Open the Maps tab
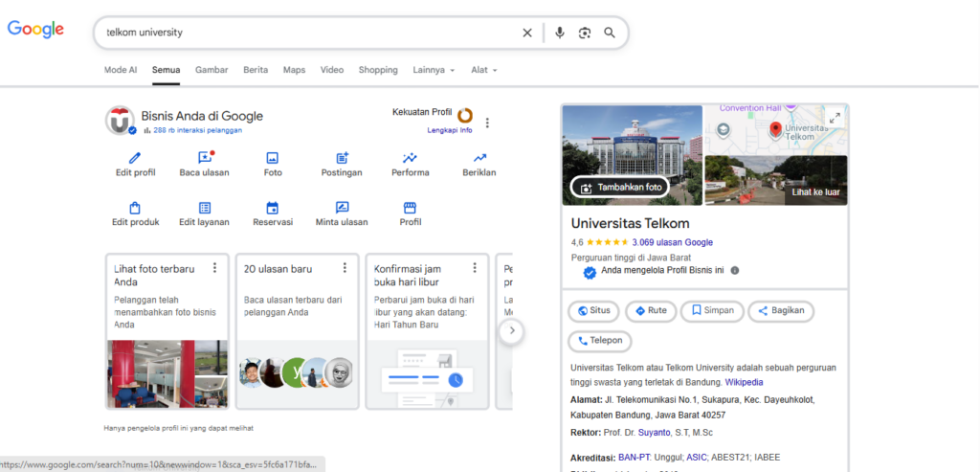The width and height of the screenshot is (980, 472). coord(295,70)
